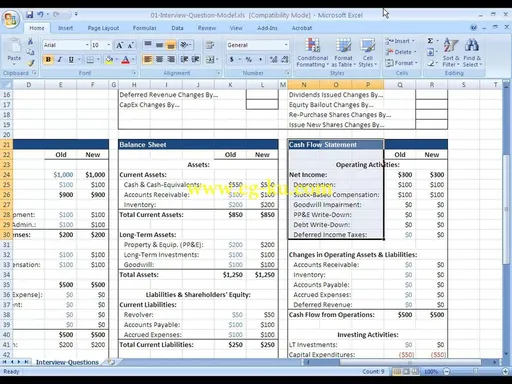Shrink font size icon
The width and height of the screenshot is (512, 384).
click(130, 45)
